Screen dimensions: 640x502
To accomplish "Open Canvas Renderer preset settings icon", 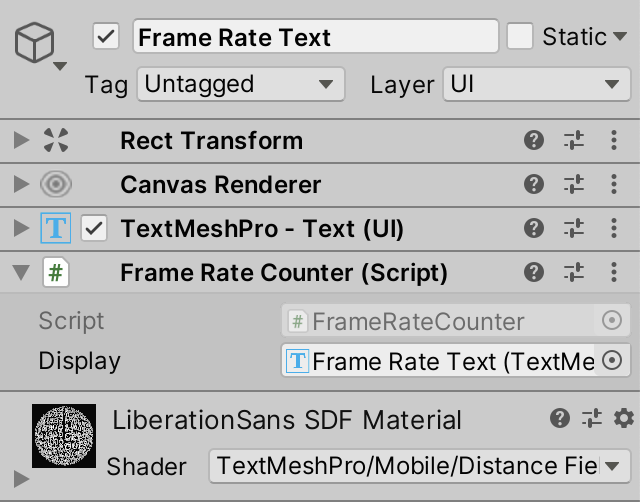I will [x=573, y=185].
